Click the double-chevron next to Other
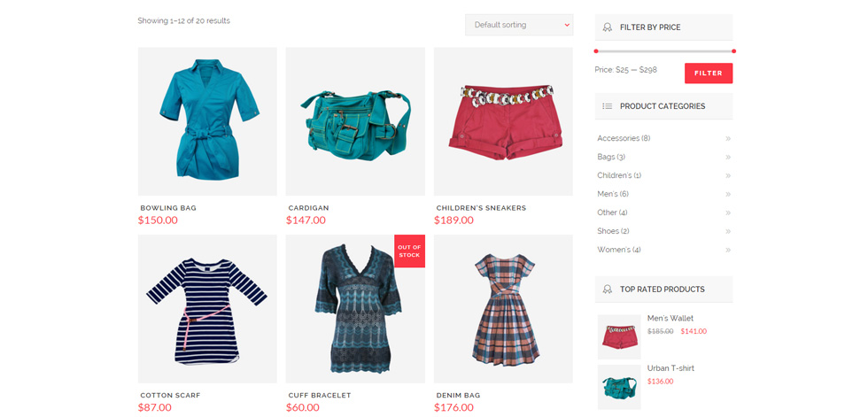The width and height of the screenshot is (868, 417). click(x=728, y=212)
